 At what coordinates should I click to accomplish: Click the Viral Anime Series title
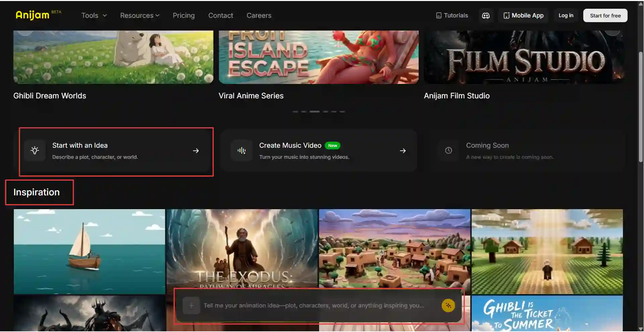[x=251, y=96]
